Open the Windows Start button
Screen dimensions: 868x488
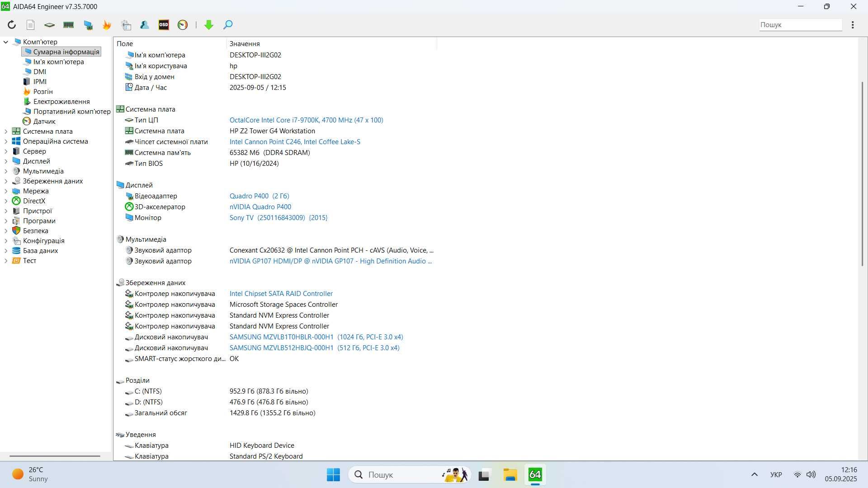tap(333, 475)
